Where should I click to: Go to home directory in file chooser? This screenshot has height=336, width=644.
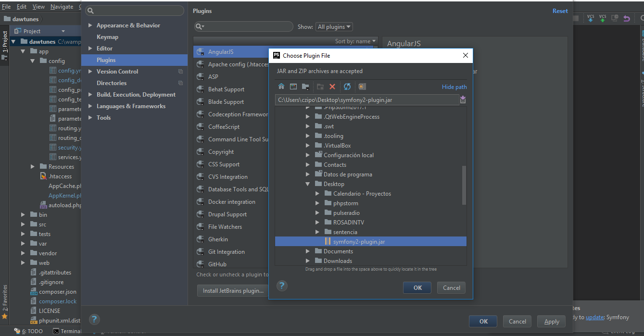click(x=281, y=87)
